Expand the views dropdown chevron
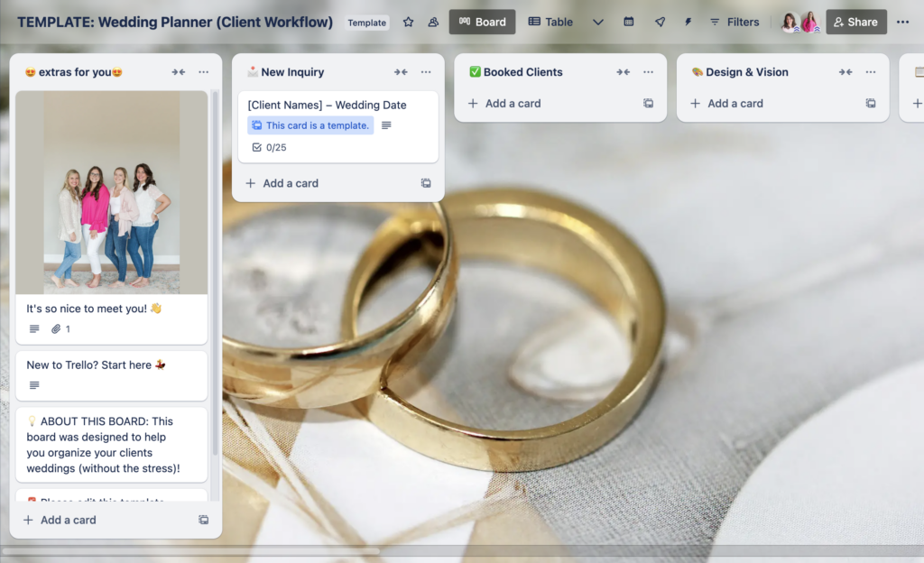 click(x=598, y=22)
